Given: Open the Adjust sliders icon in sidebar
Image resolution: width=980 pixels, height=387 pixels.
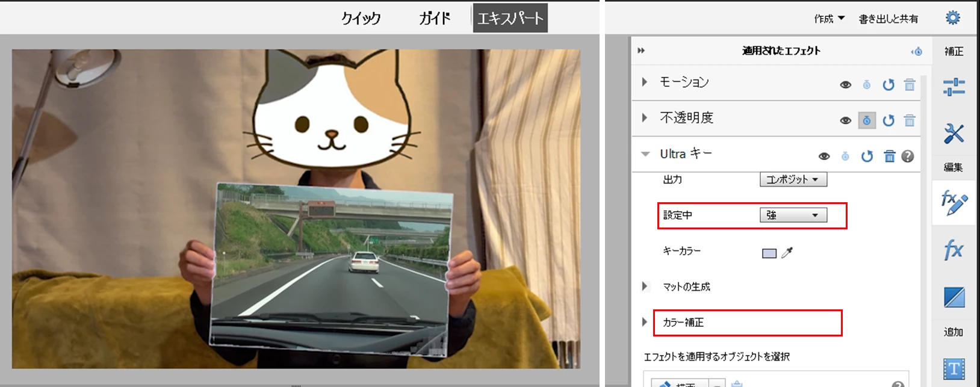Looking at the screenshot, I should point(954,87).
